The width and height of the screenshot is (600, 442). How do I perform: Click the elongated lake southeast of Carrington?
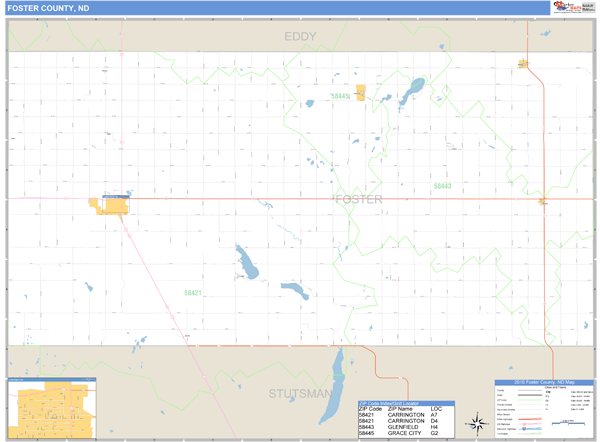[x=245, y=264]
